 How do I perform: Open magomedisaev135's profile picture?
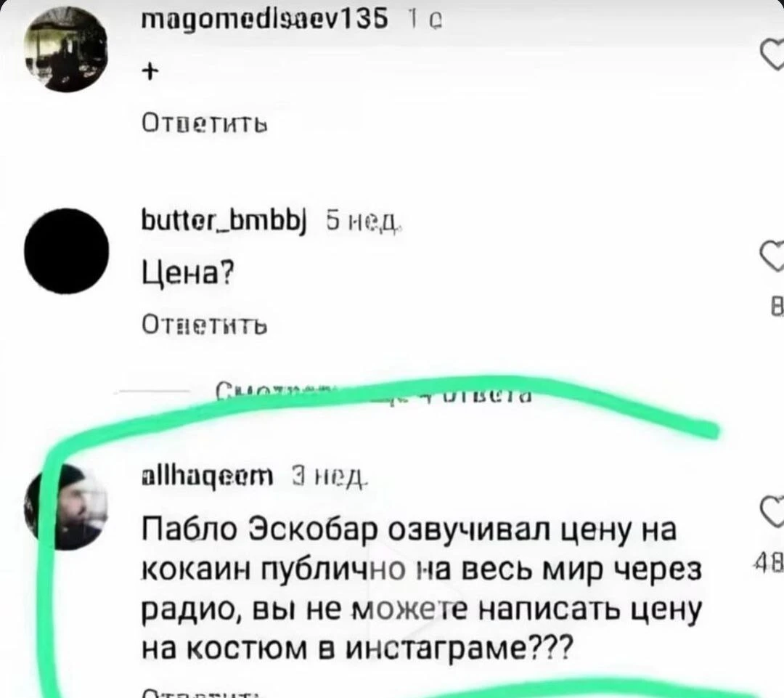click(65, 51)
